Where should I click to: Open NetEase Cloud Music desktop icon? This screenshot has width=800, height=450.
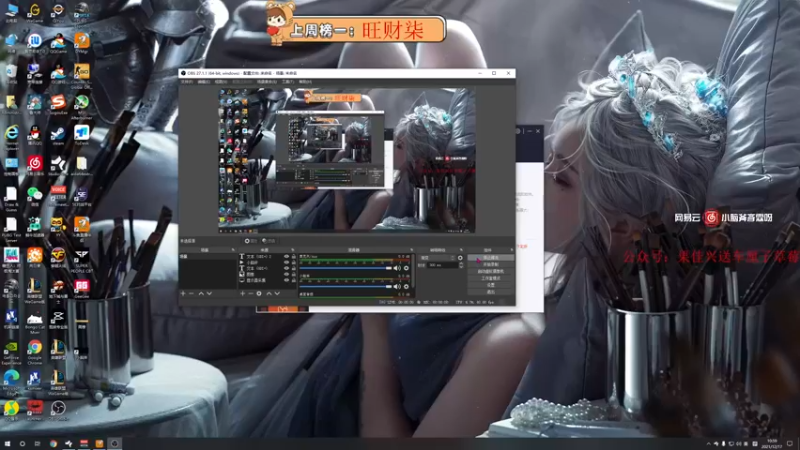point(35,166)
